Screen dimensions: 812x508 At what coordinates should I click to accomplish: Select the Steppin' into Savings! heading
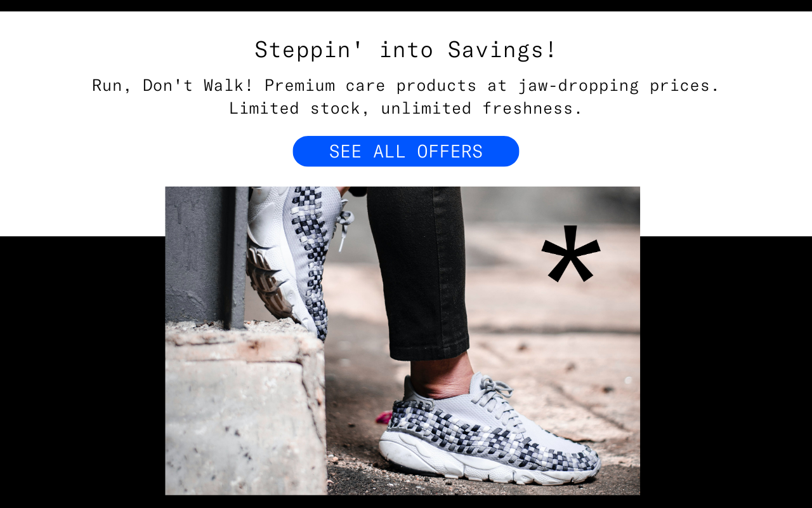(x=406, y=50)
